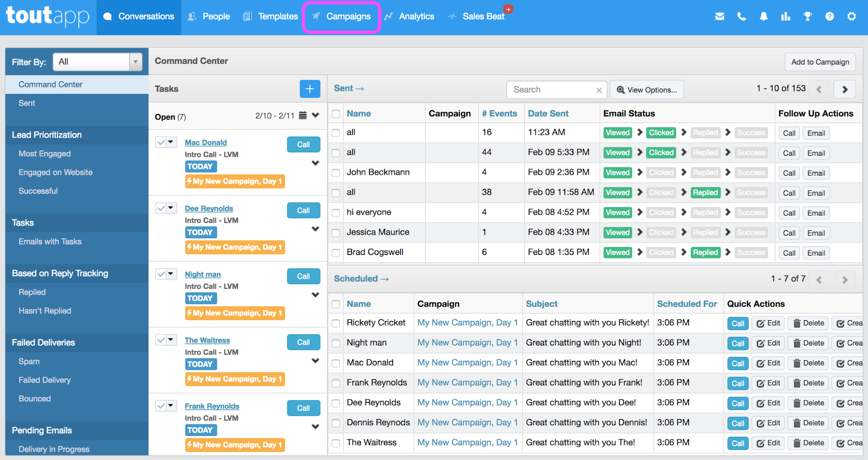The image size is (868, 460).
Task: Toggle checkbox for John Beckmann sent row
Action: (x=335, y=173)
